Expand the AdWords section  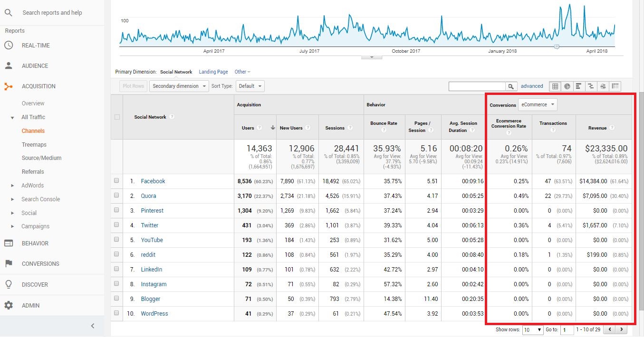click(x=12, y=186)
